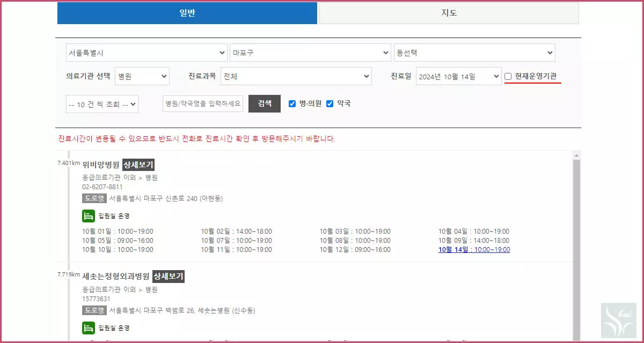This screenshot has height=343, width=644.
Task: Click the 도로명 badge next to 세솟는정형외과병원 address
Action: (94, 309)
